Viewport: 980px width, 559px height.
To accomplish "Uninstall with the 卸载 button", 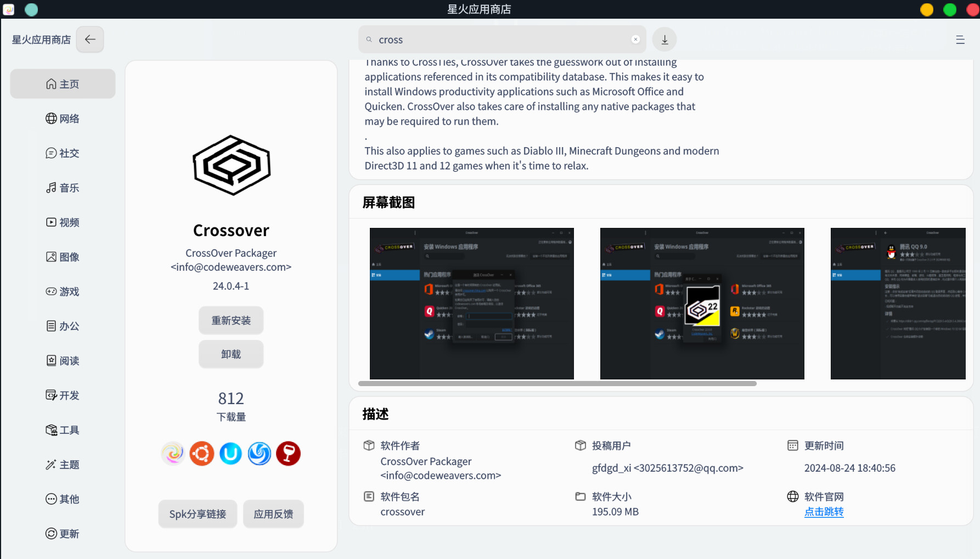I will tap(231, 355).
